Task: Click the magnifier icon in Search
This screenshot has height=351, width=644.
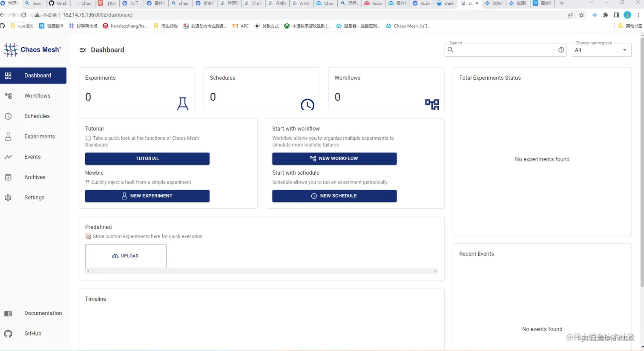Action: point(451,50)
